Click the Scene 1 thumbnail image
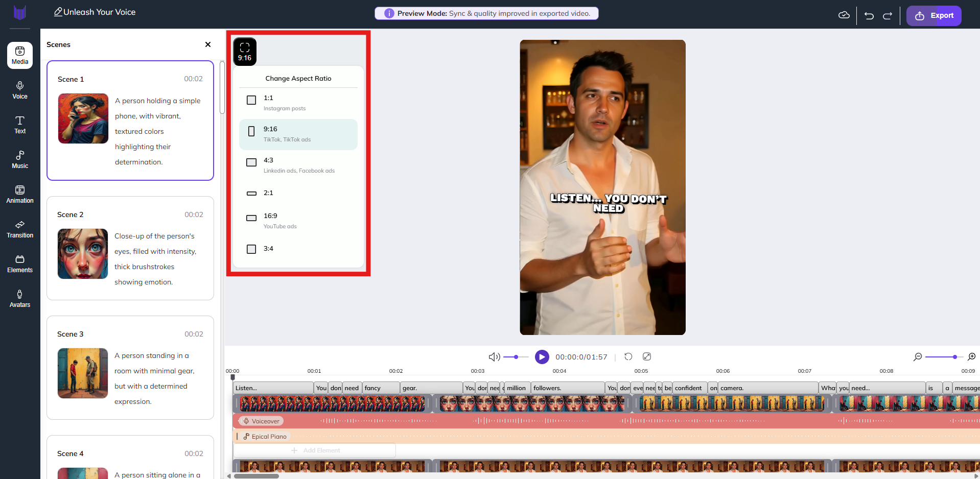 83,118
